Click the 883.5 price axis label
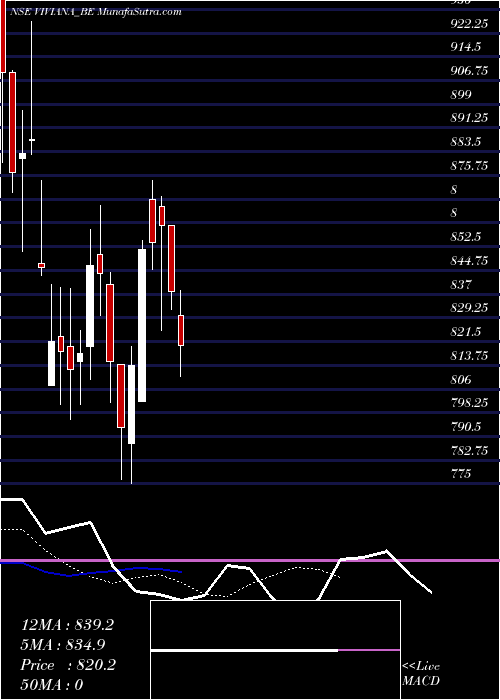 click(x=465, y=142)
